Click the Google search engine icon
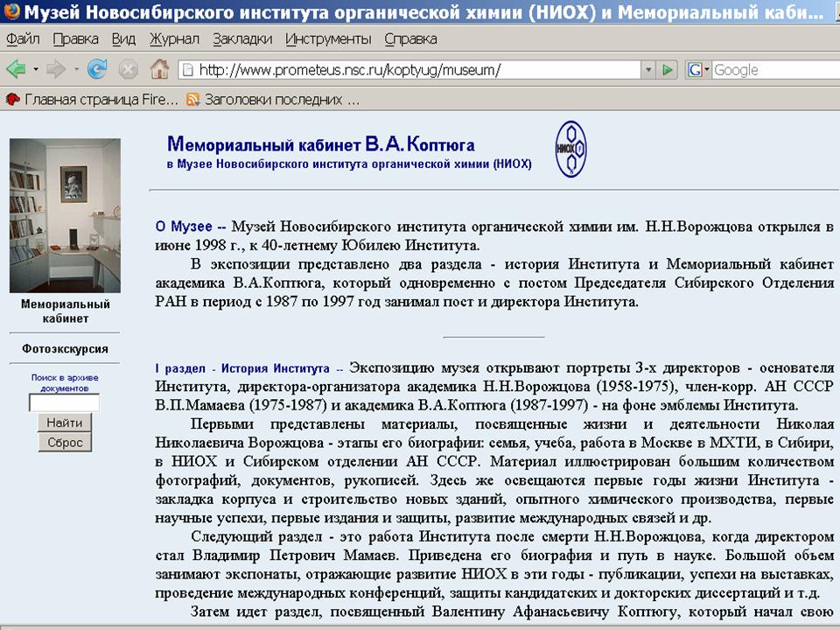The image size is (840, 630). 694,70
